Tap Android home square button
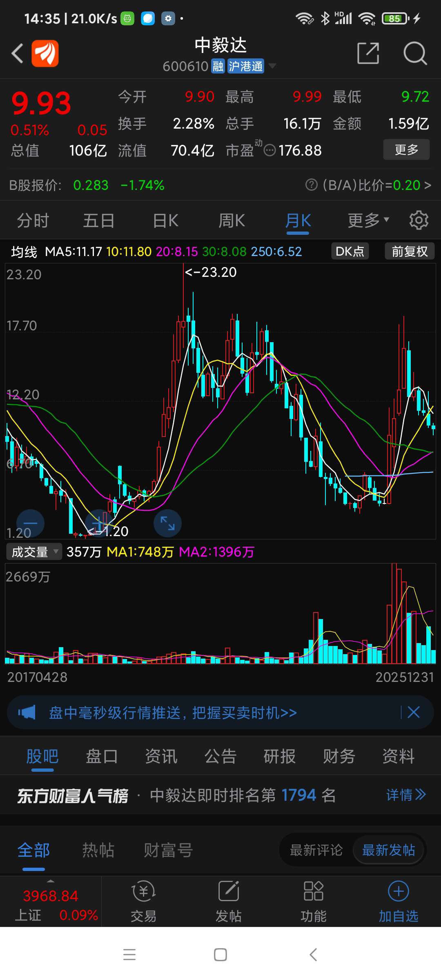The width and height of the screenshot is (441, 980). 220,955
